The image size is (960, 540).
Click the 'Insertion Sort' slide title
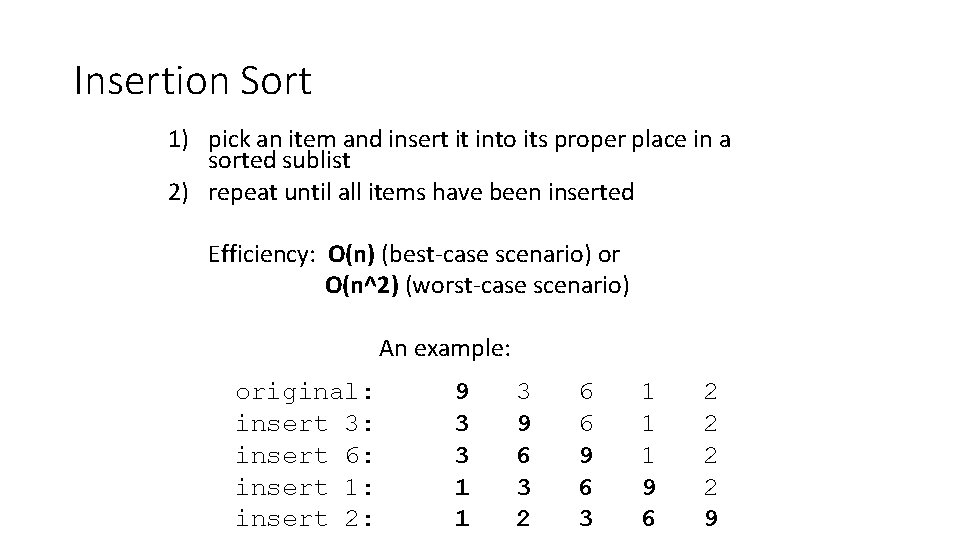(193, 81)
